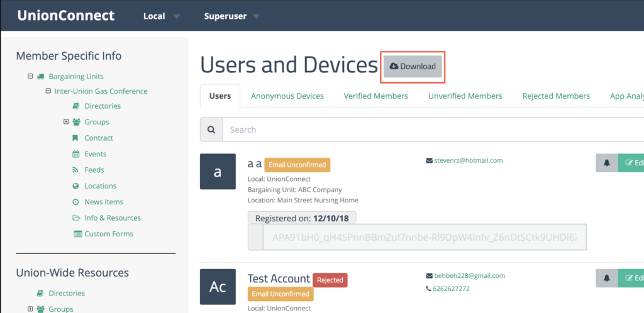Click the search magnifier icon

coord(211,129)
